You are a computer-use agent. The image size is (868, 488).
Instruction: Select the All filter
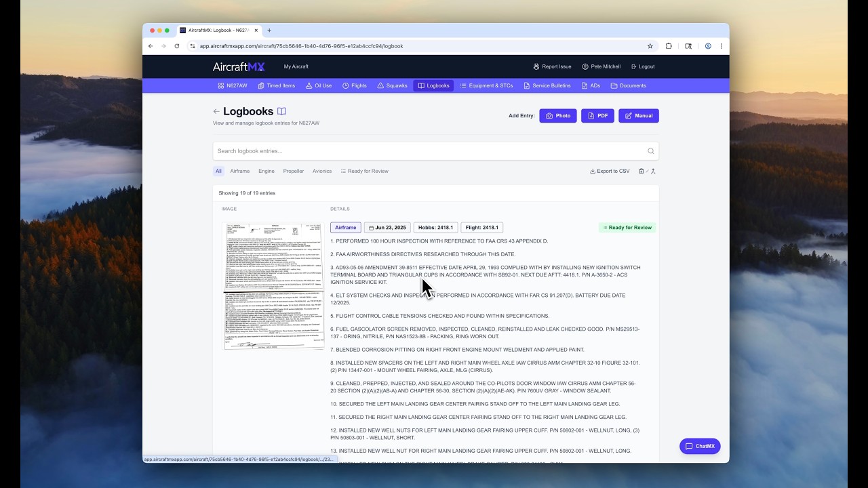[x=218, y=171]
